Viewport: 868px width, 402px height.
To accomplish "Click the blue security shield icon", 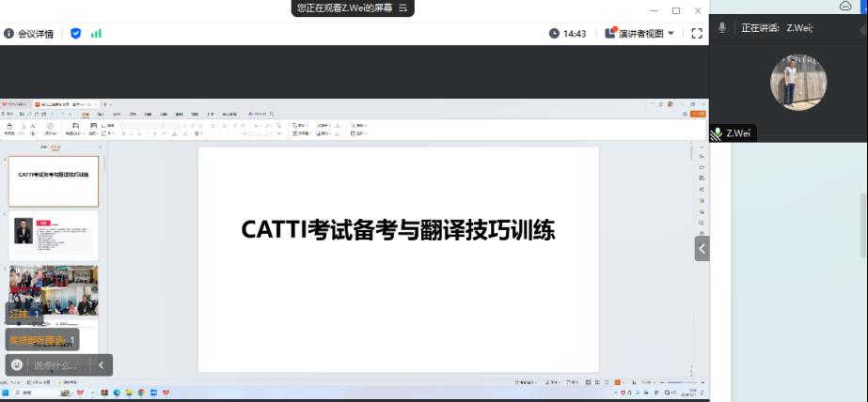I will click(x=76, y=33).
